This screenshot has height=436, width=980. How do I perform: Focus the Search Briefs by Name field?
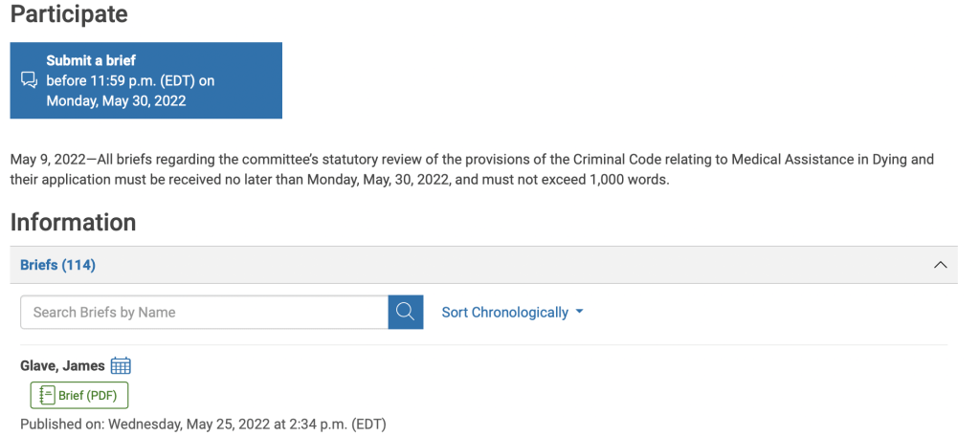[x=204, y=312]
